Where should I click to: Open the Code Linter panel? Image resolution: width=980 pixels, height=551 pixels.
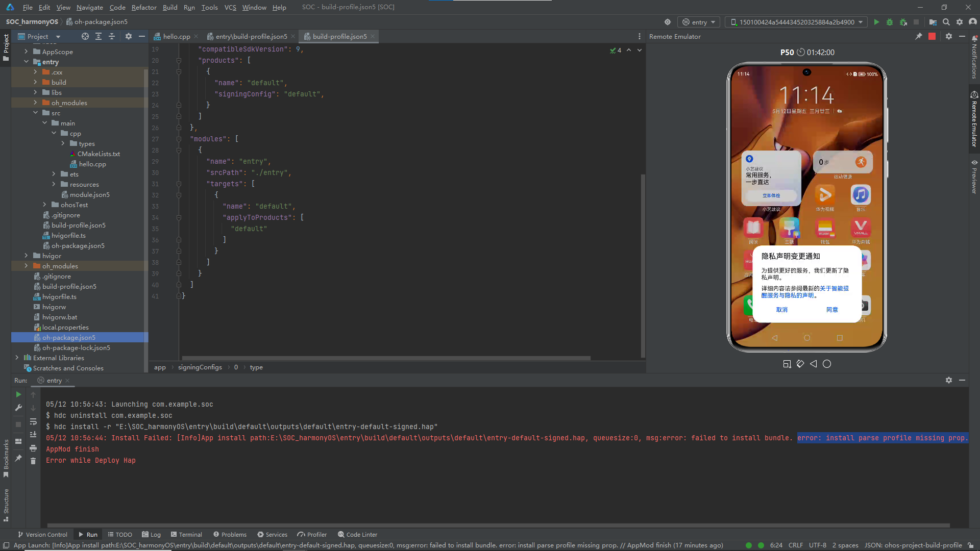357,534
